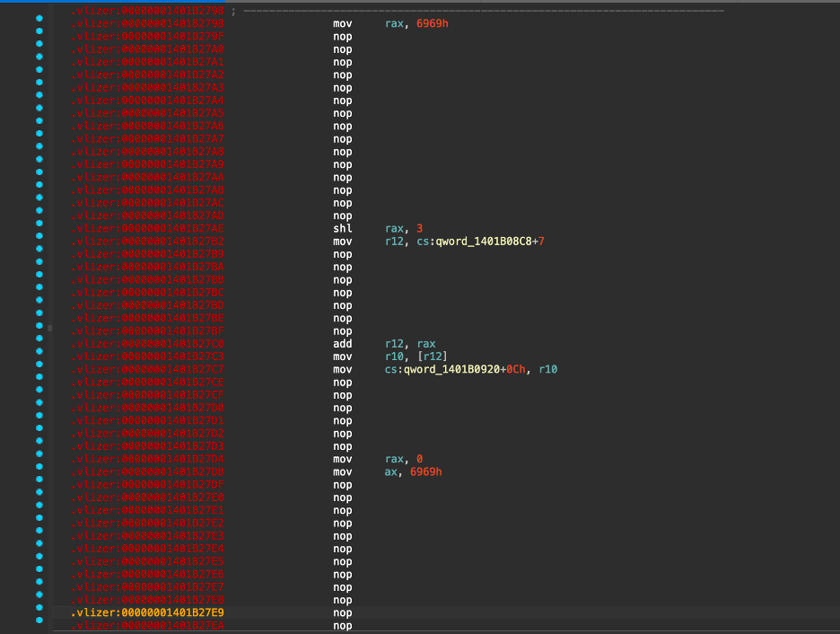This screenshot has height=634, width=840.
Task: Click value '6969h' in 'mov rax' line
Action: pyautogui.click(x=433, y=23)
